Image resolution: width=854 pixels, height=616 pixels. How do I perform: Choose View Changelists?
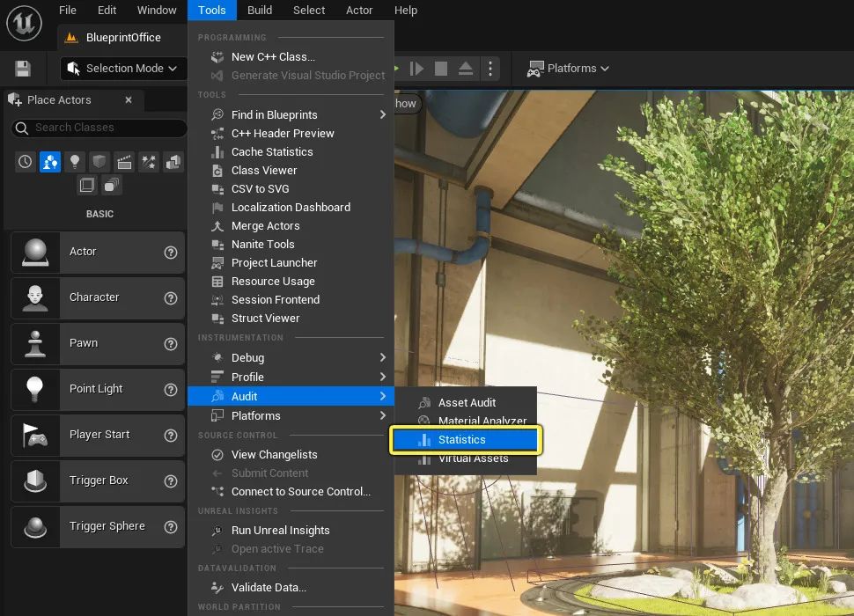(291, 455)
